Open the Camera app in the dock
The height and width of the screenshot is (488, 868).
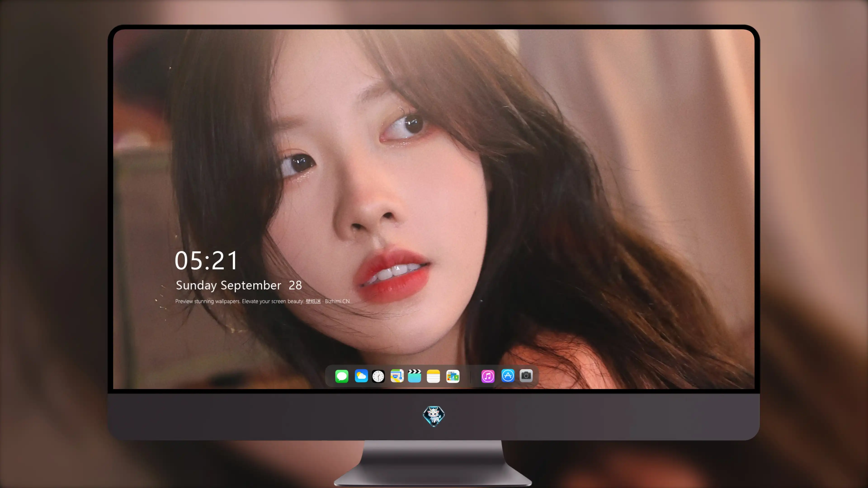click(x=526, y=376)
